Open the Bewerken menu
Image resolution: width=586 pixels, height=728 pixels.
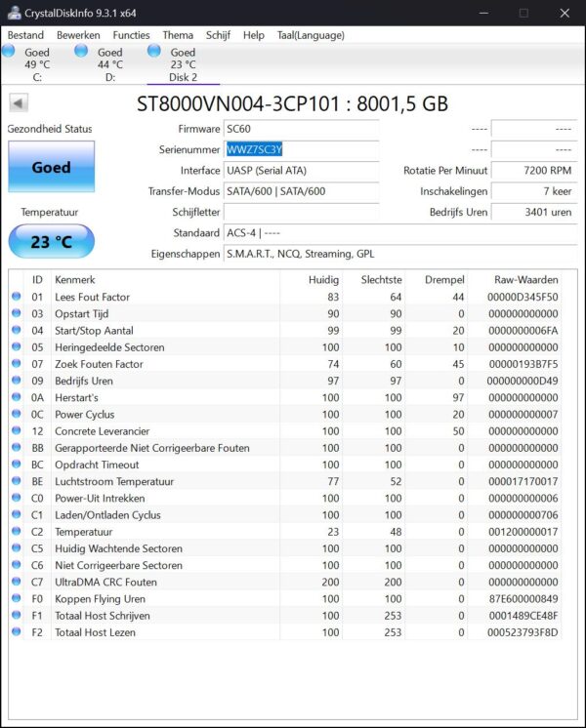click(78, 35)
